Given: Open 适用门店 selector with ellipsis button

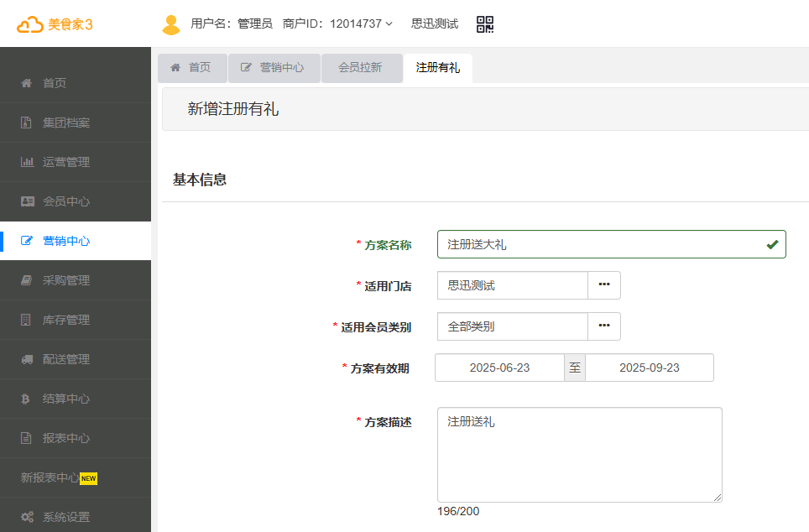Looking at the screenshot, I should click(604, 284).
